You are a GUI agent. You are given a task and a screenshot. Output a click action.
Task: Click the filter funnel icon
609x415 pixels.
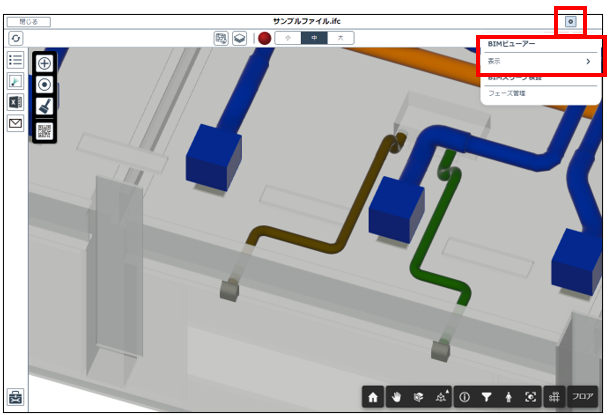tap(486, 397)
